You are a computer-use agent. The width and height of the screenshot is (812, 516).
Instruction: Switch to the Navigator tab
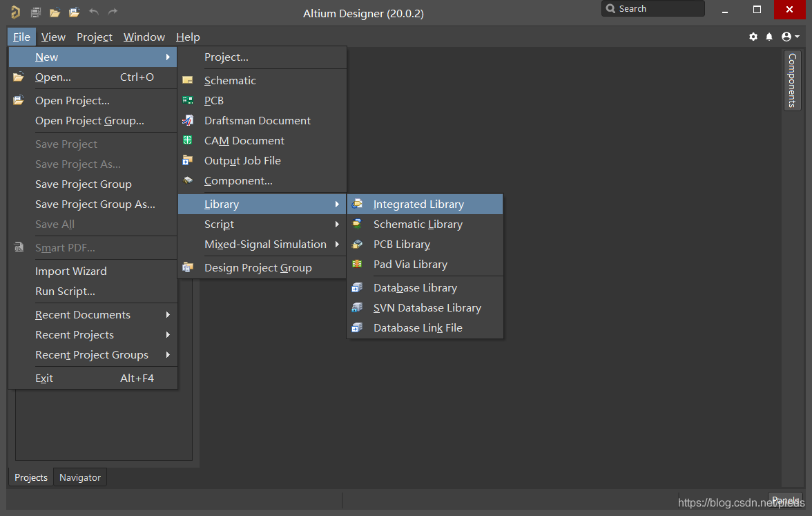[80, 477]
